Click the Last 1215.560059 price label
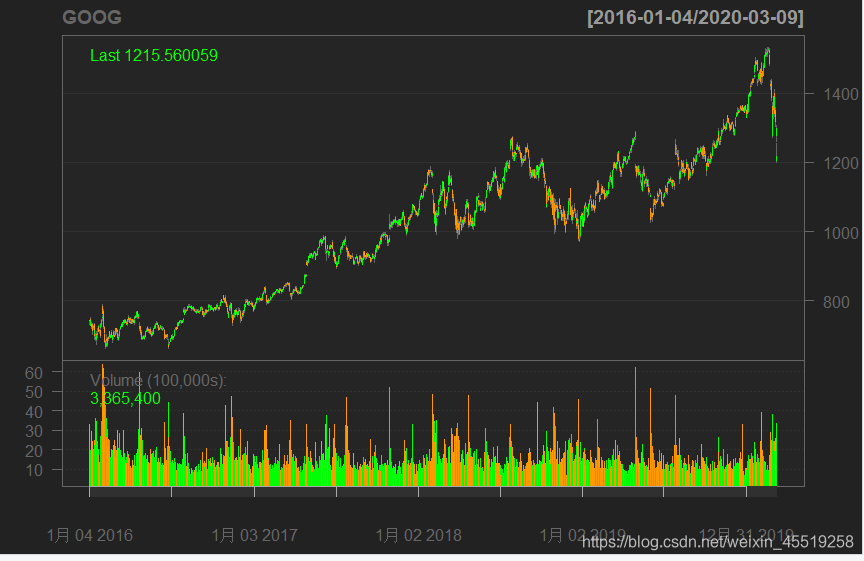The height and width of the screenshot is (561, 864). coord(154,56)
